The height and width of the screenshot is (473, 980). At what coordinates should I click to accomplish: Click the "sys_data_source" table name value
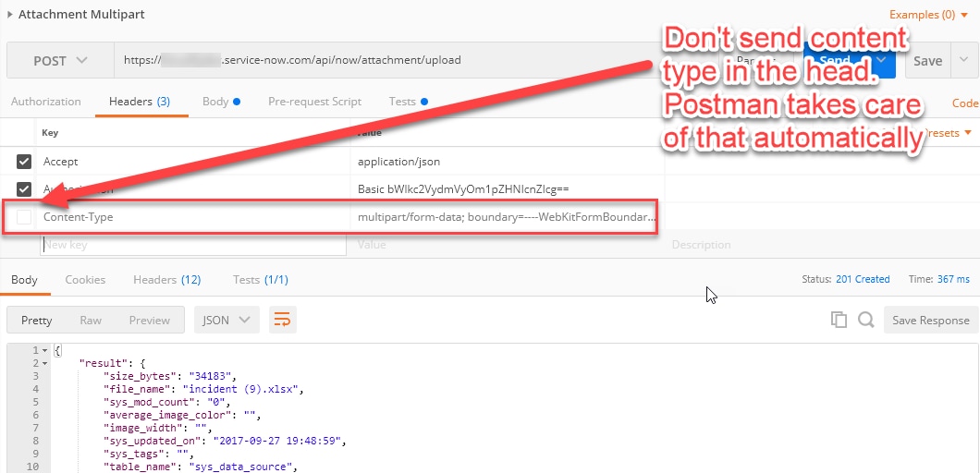240,467
